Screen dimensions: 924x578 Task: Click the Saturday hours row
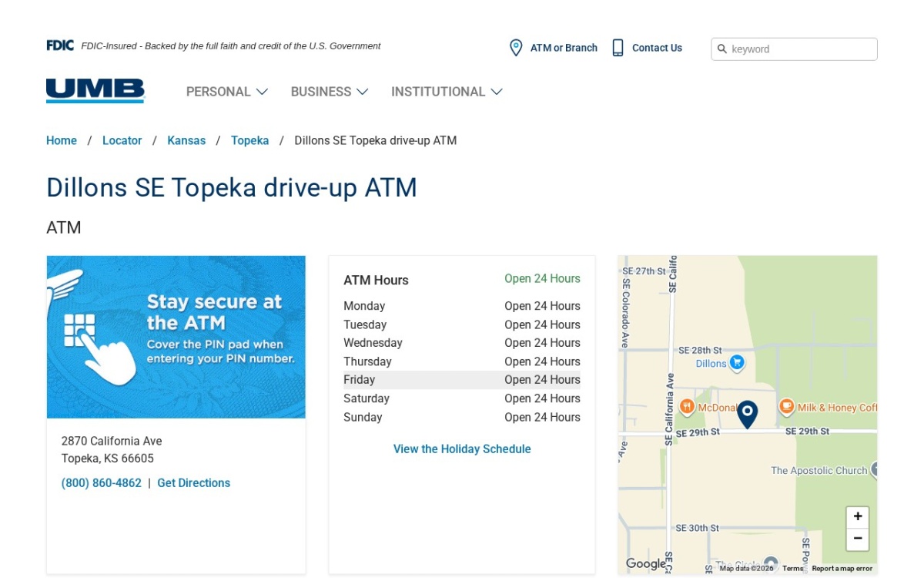(462, 398)
